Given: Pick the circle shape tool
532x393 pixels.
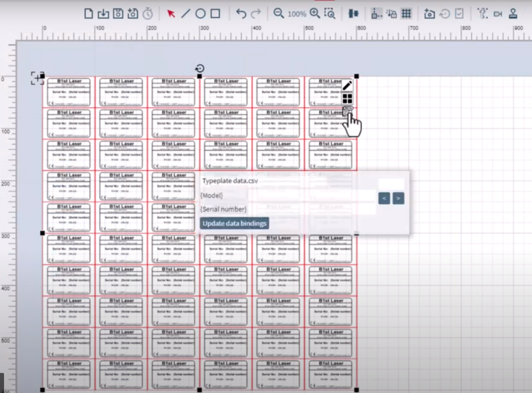Looking at the screenshot, I should tap(200, 14).
